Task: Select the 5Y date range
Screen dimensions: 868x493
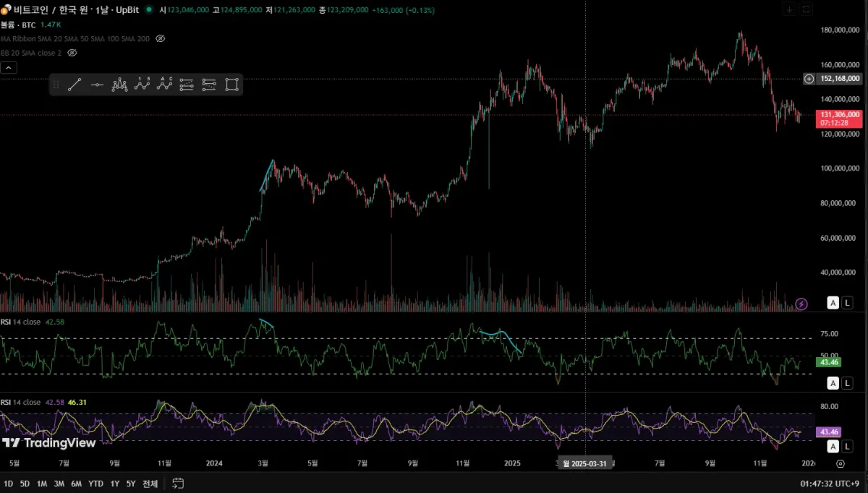Action: (x=131, y=484)
